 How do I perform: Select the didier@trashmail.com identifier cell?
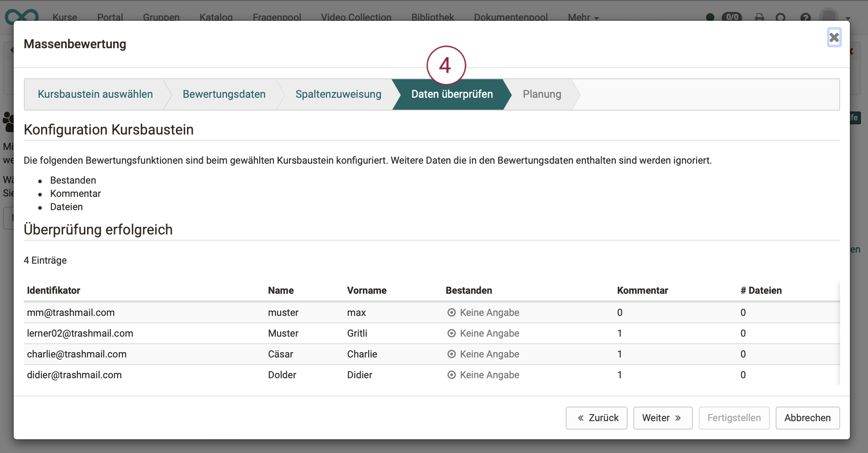pos(74,375)
